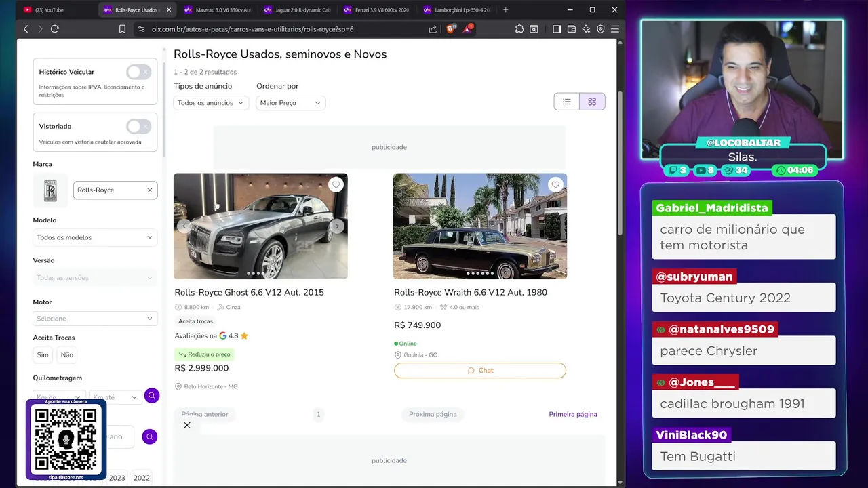
Task: Toggle the Histórico Veicular switch
Action: point(138,72)
